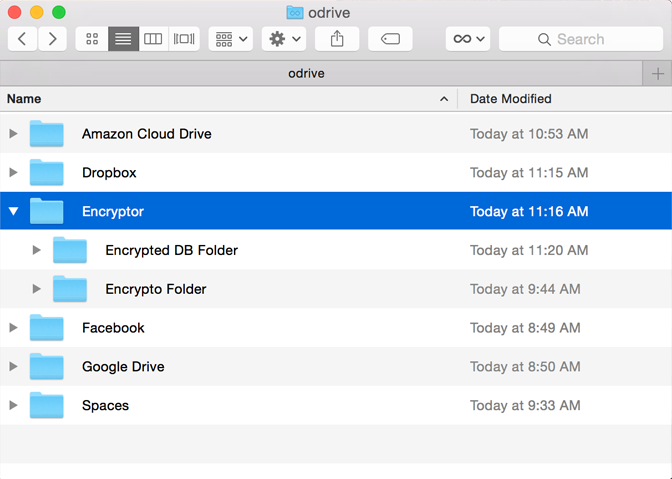
Task: Open the Action gear dropdown menu
Action: tap(283, 39)
